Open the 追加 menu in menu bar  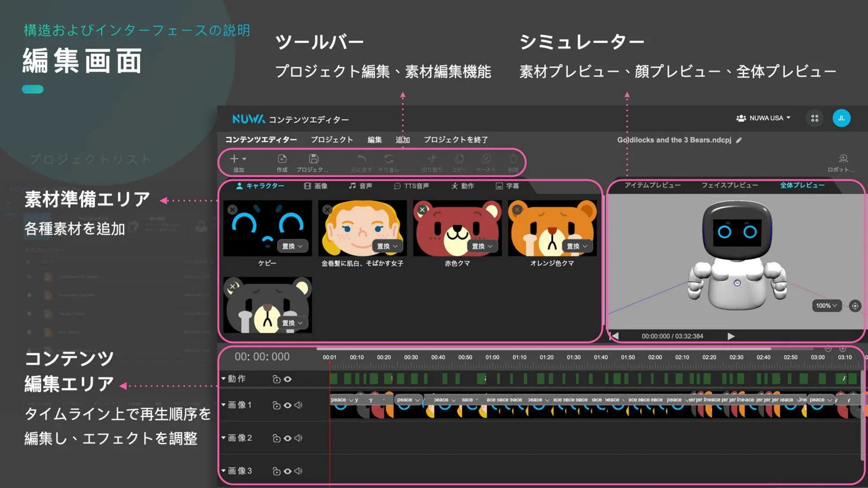[403, 140]
